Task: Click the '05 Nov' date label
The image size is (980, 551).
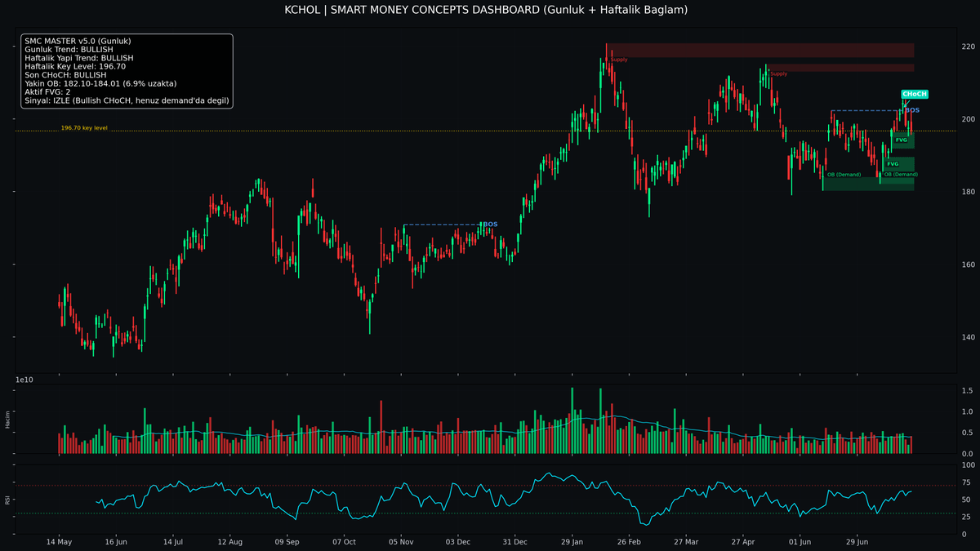Action: point(401,541)
